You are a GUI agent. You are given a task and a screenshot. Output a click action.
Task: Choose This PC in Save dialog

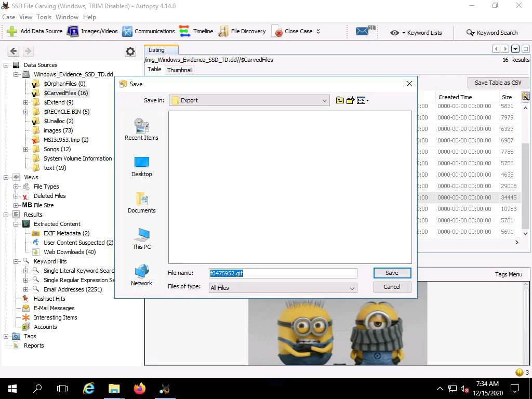tap(141, 239)
